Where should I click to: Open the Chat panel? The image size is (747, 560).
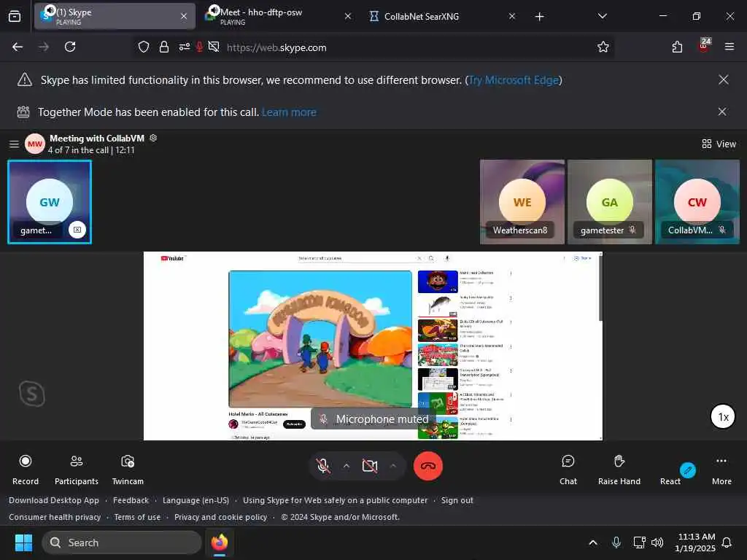pos(568,469)
